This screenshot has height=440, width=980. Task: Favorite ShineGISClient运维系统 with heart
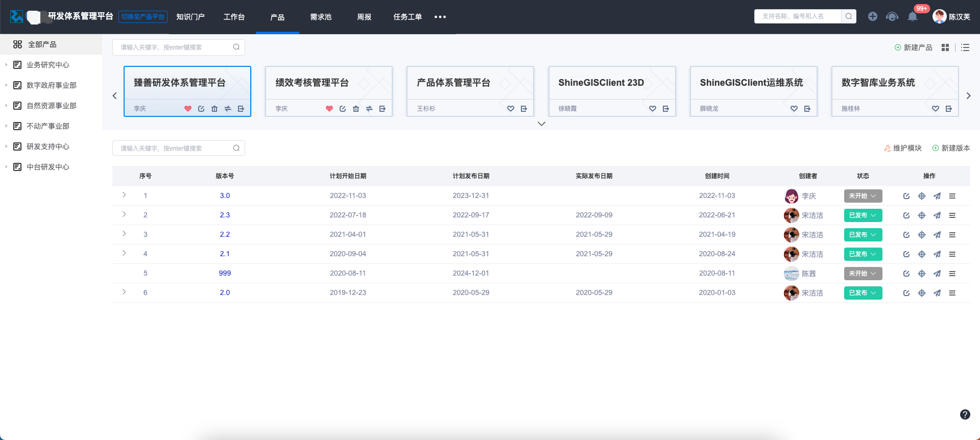click(794, 109)
